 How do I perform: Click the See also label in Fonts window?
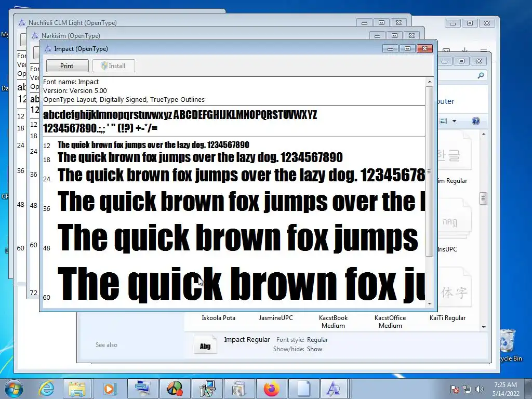point(106,345)
